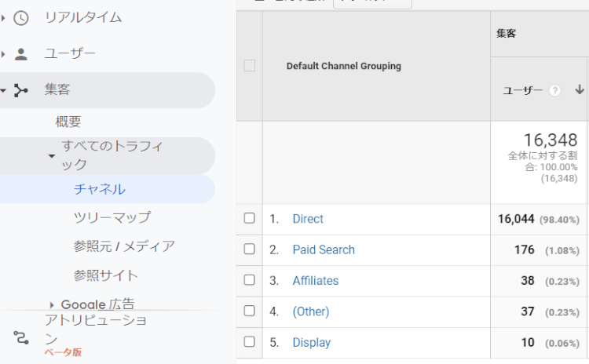Click the acquisition branch icon
The width and height of the screenshot is (589, 364).
[x=21, y=90]
